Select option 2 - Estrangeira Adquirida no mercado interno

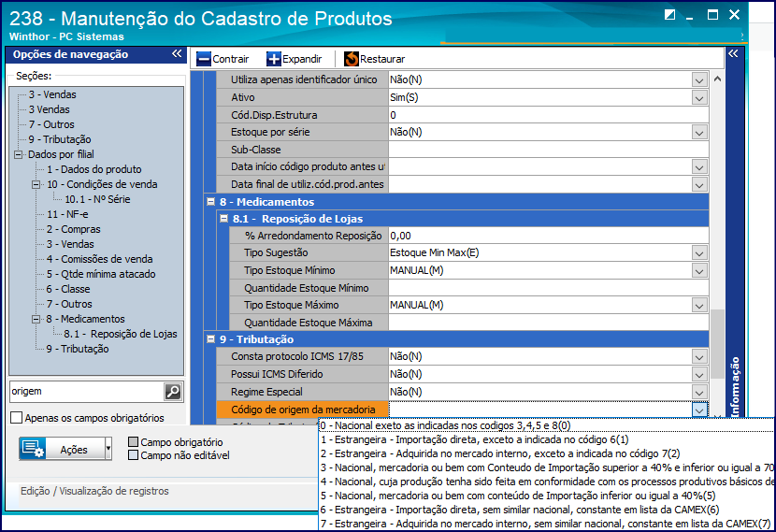click(546, 453)
